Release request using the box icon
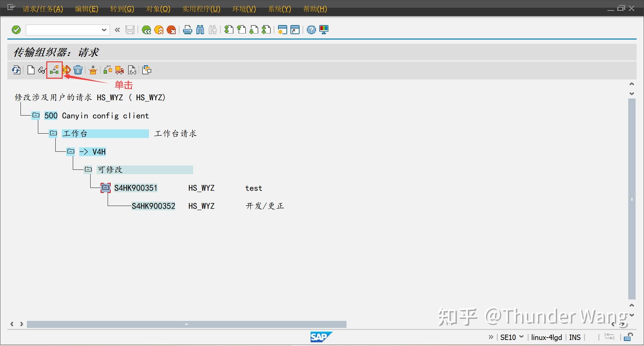The image size is (644, 346). pyautogui.click(x=93, y=70)
